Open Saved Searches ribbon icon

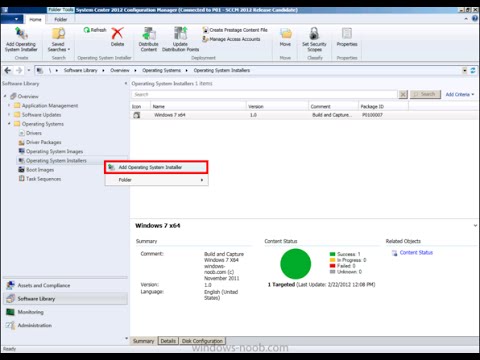[58, 39]
